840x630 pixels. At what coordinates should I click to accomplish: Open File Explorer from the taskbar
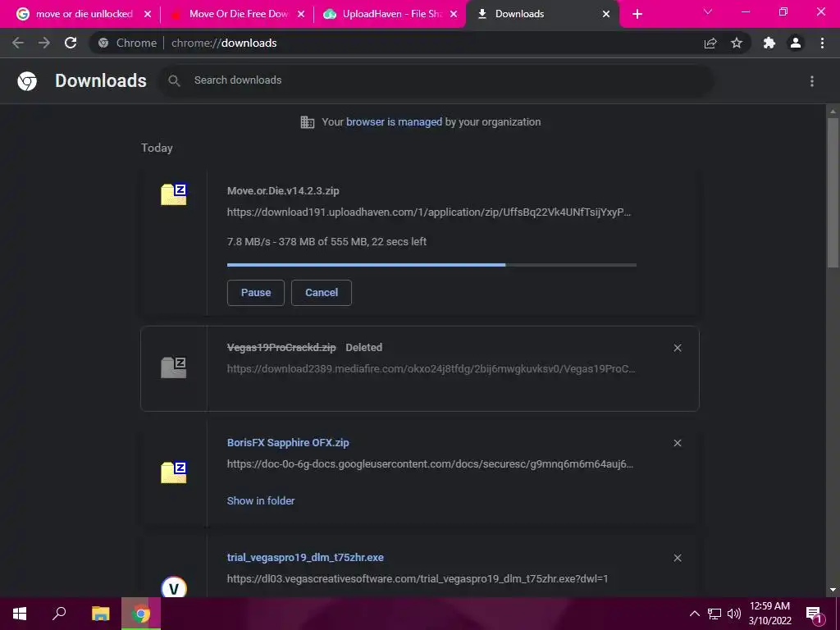pyautogui.click(x=100, y=614)
